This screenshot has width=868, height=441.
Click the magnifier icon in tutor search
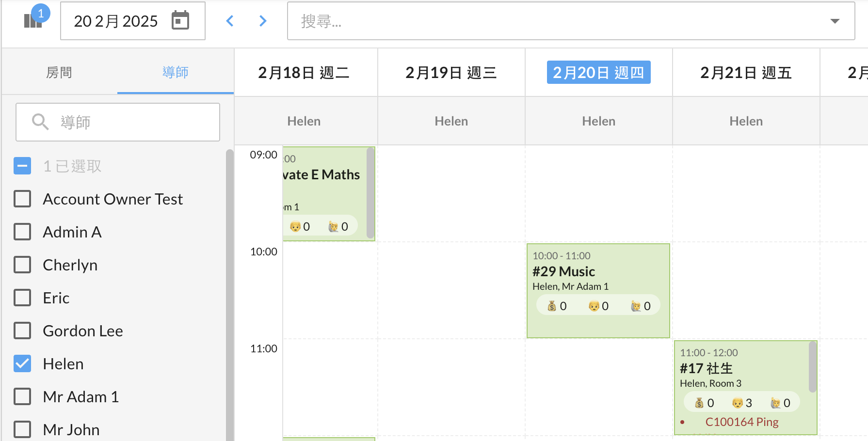coord(40,122)
